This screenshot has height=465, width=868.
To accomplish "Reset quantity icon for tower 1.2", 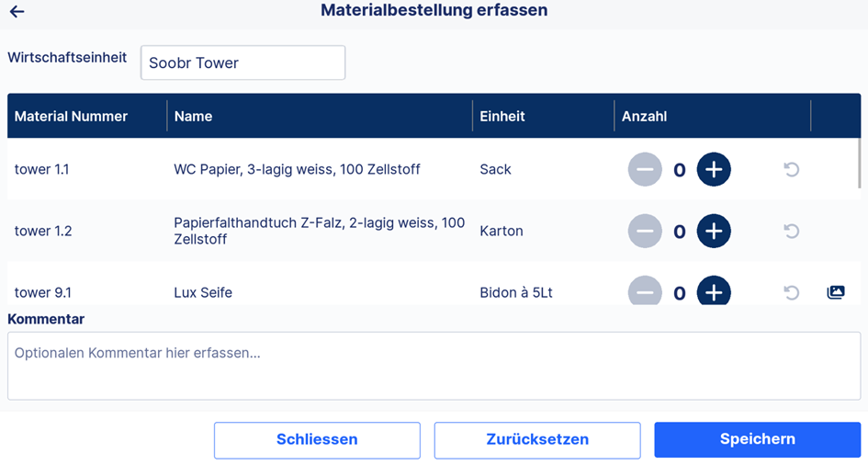I will point(792,231).
